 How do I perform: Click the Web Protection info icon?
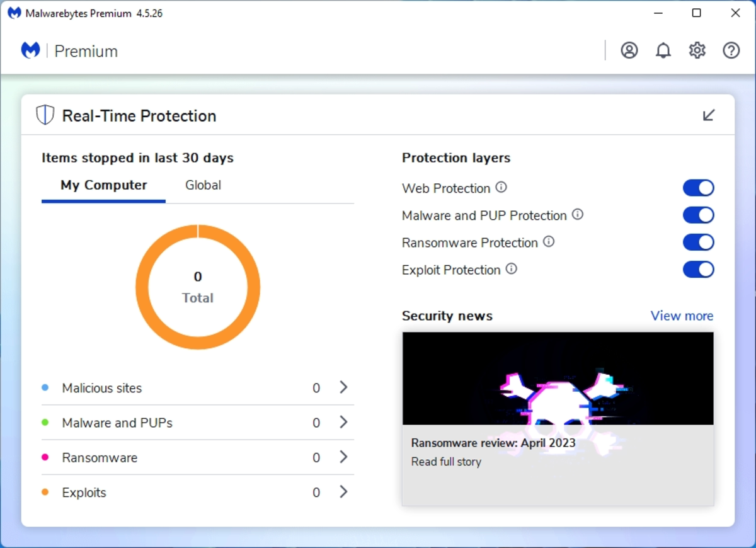click(501, 187)
